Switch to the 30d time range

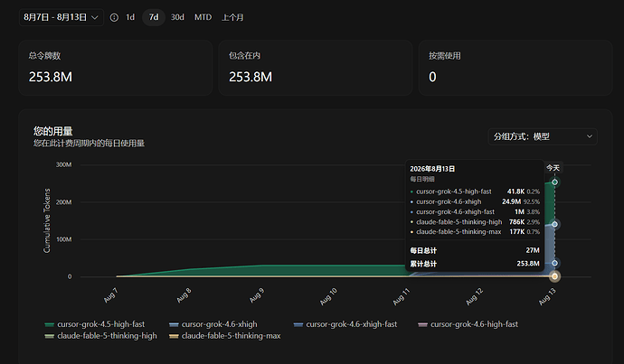[177, 17]
